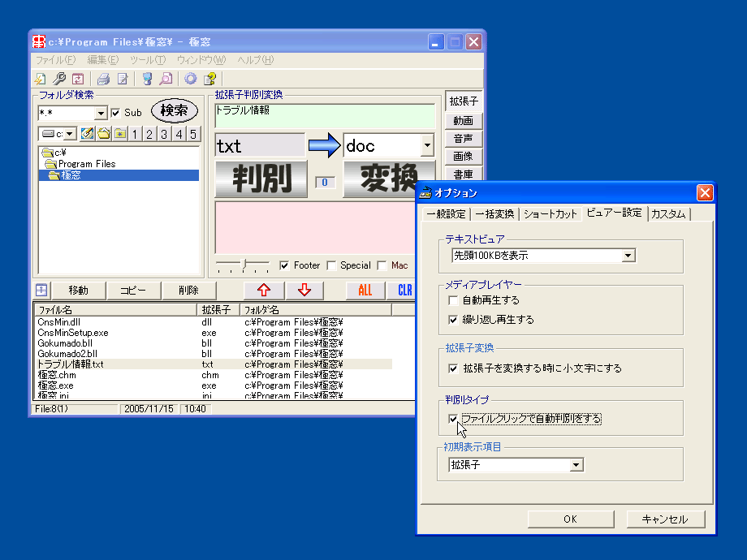The width and height of the screenshot is (747, 560).
Task: Open the print tool on the toolbar
Action: (103, 78)
